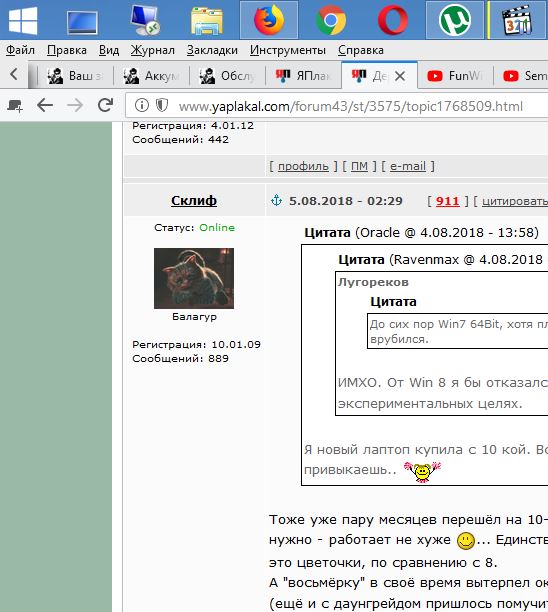Open Media Player Classic from taskbar
Image resolution: width=548 pixels, height=612 pixels.
tap(516, 20)
